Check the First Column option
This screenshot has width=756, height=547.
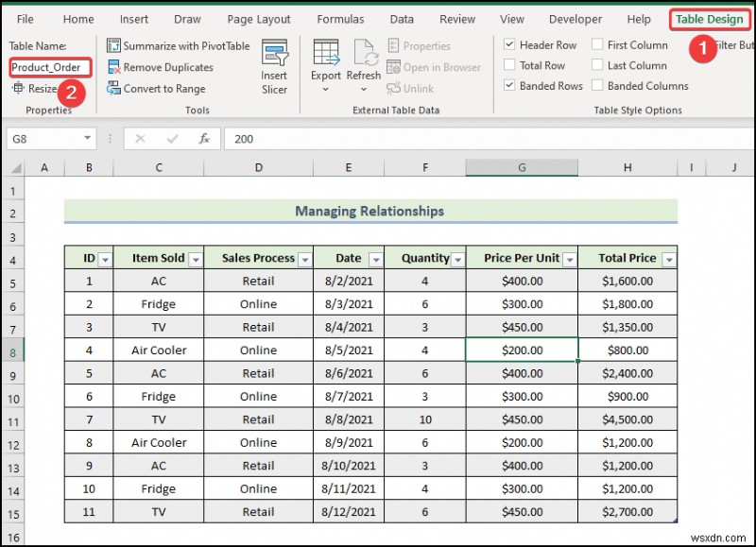pos(597,43)
